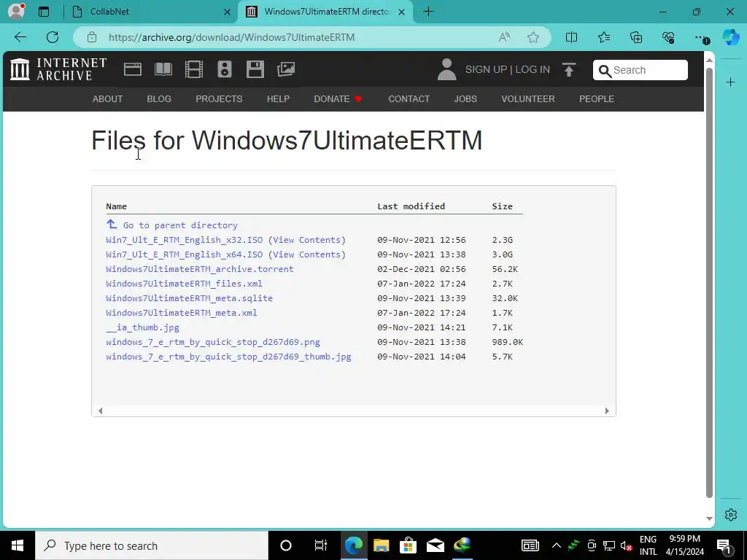Download Win7_Ult_E_RTM_English_x64.ISO
747x560 pixels.
pyautogui.click(x=185, y=254)
